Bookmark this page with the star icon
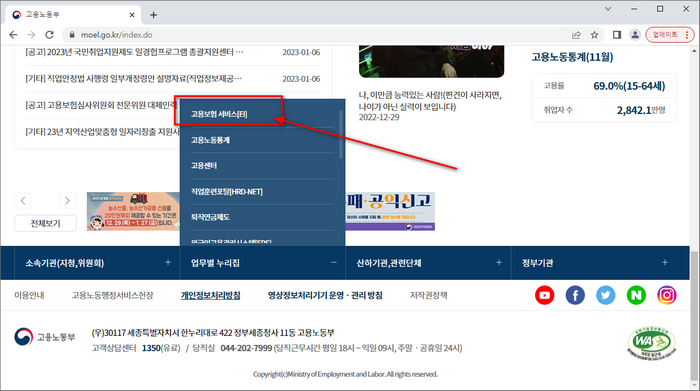Image resolution: width=700 pixels, height=391 pixels. coord(594,35)
